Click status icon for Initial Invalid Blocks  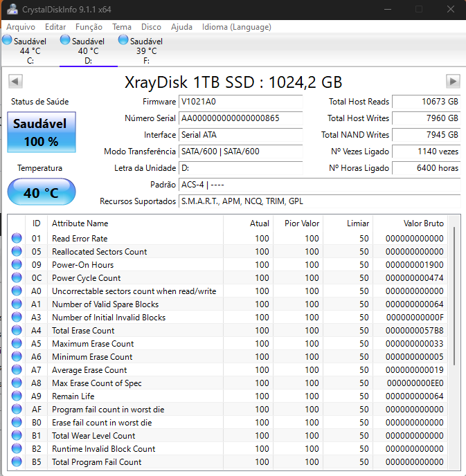(x=17, y=318)
